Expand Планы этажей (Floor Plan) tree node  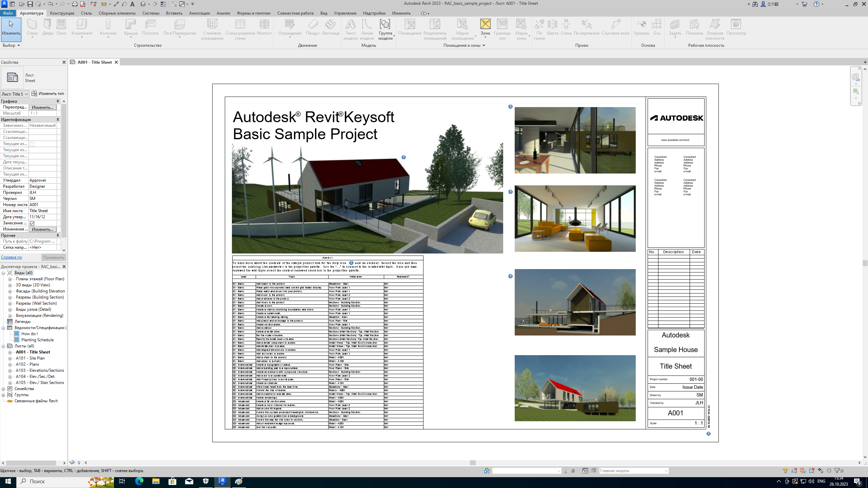[10, 279]
